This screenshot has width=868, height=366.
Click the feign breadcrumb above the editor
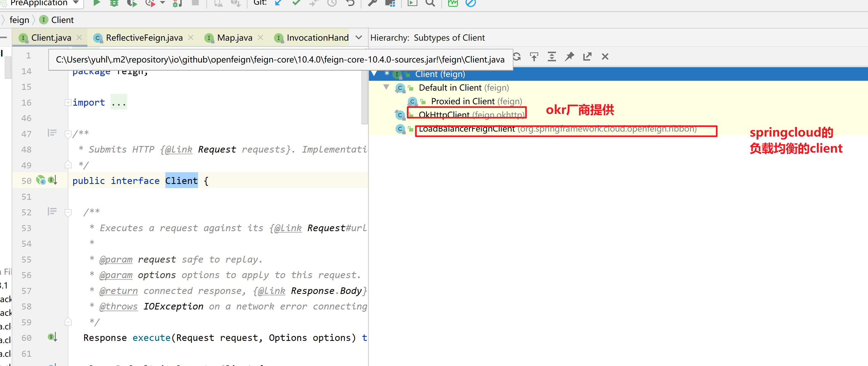19,20
